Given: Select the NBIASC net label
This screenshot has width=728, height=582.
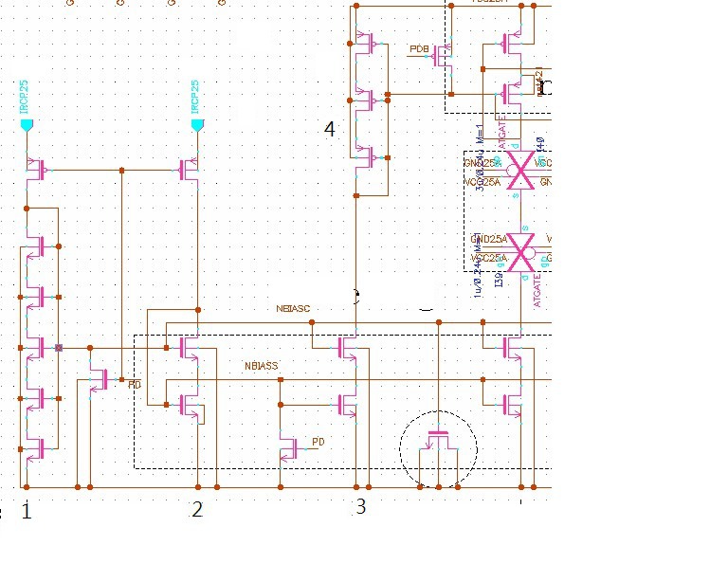Looking at the screenshot, I should (293, 309).
